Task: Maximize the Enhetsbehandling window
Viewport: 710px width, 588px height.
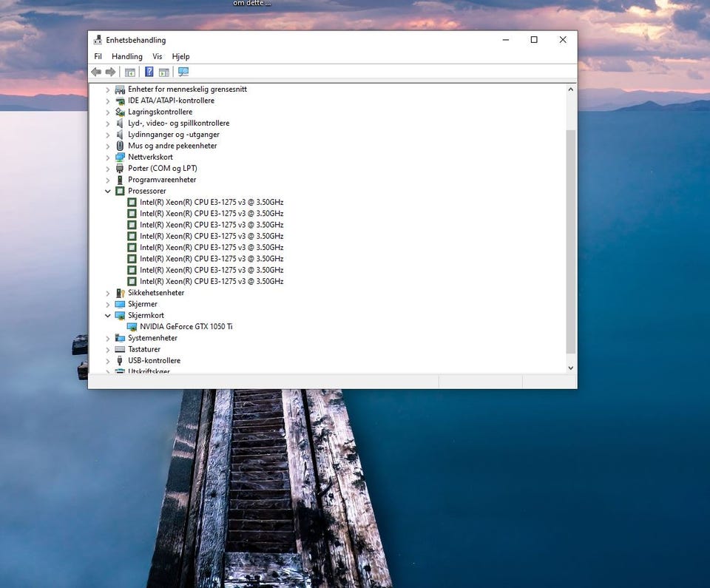Action: coord(534,40)
